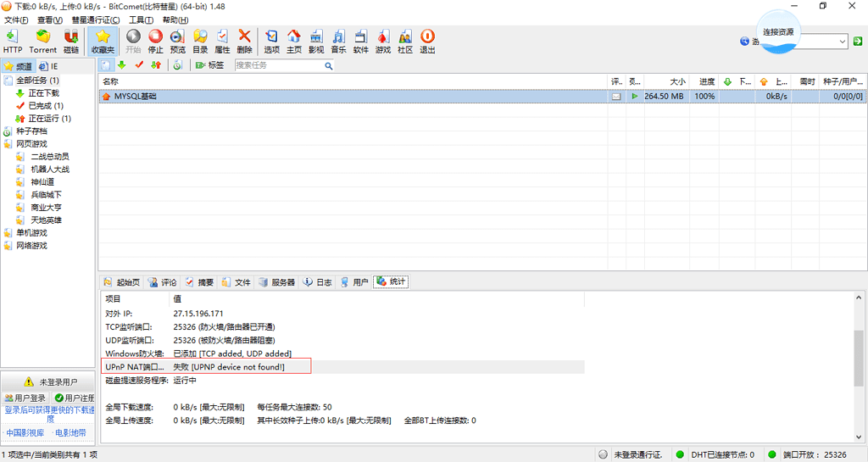Screen dimensions: 868x462
Task: Toggle the 标签 tags button beside the search box
Action: (210, 65)
